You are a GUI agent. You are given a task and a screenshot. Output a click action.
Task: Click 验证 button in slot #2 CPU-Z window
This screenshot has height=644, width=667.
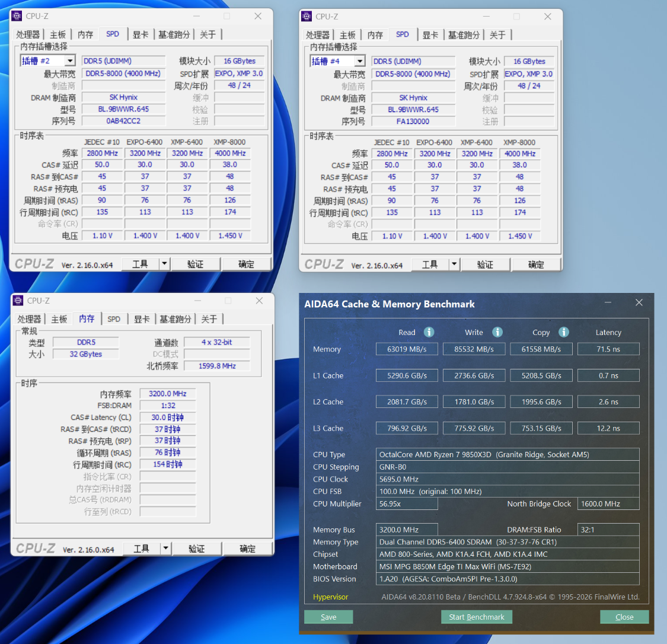(x=195, y=264)
